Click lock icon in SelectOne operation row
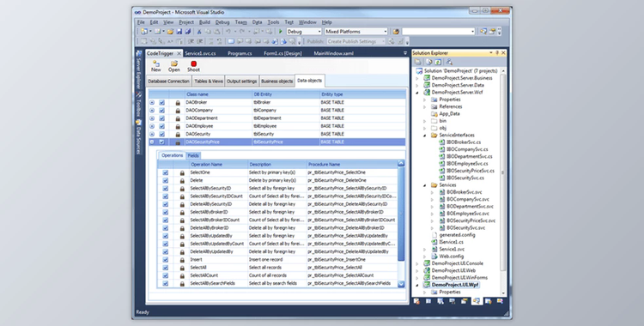The image size is (644, 326). 182,172
